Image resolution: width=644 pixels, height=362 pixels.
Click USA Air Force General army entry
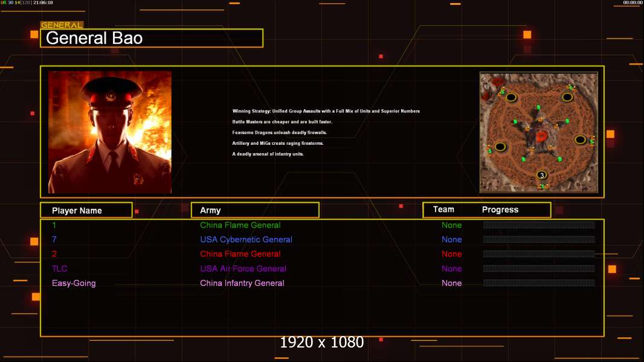pos(243,268)
